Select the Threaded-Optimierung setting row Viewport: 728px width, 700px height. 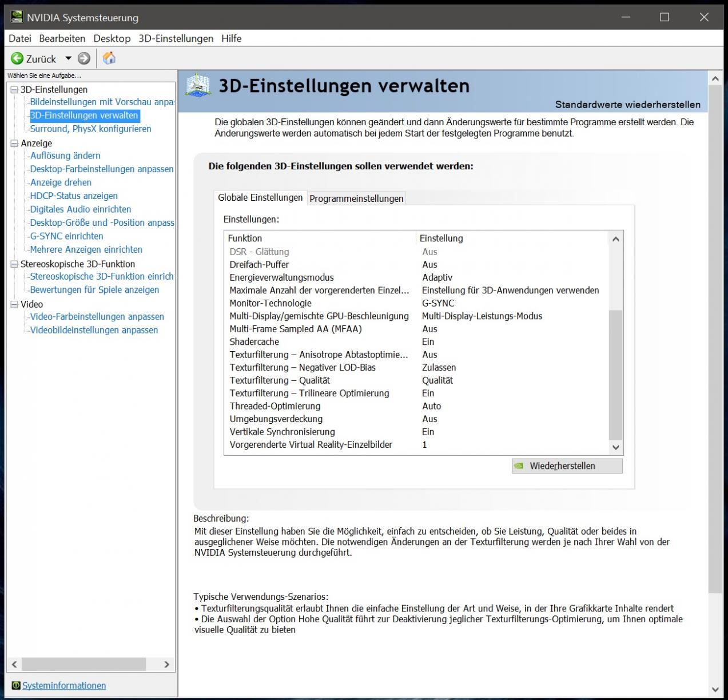[x=416, y=406]
